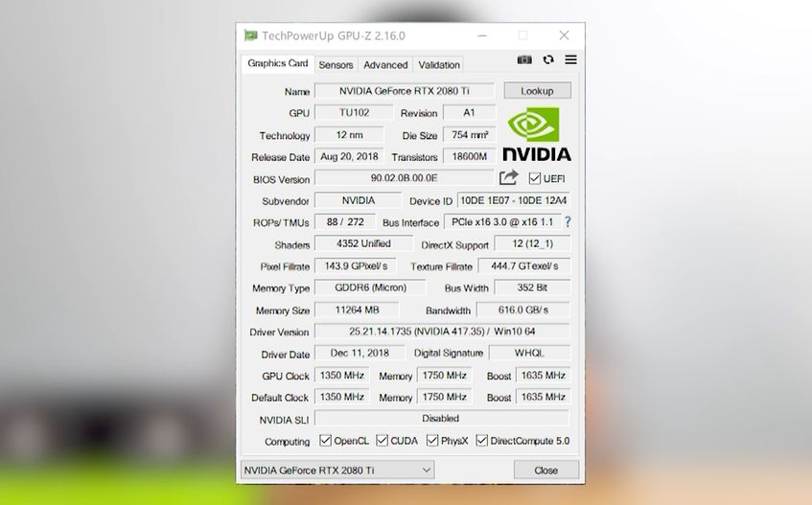
Task: Toggle the UEFI checkbox
Action: (534, 178)
